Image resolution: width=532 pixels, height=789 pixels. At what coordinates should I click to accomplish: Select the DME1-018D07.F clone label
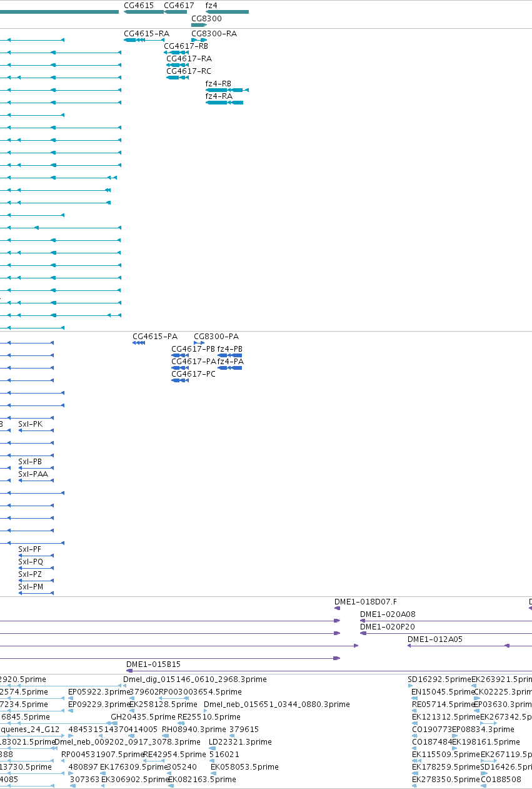tap(366, 602)
